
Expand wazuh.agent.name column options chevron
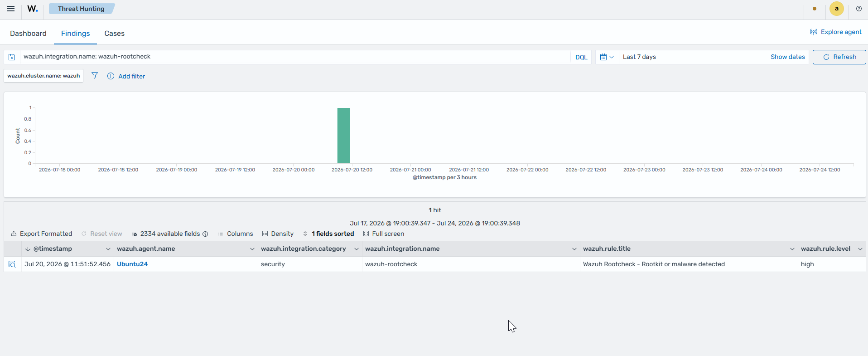pos(252,249)
